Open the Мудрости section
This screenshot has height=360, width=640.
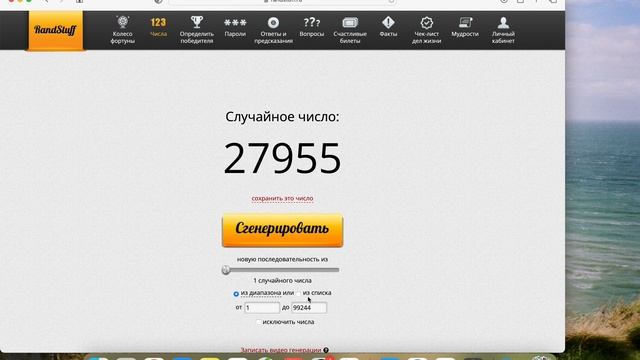tap(465, 27)
